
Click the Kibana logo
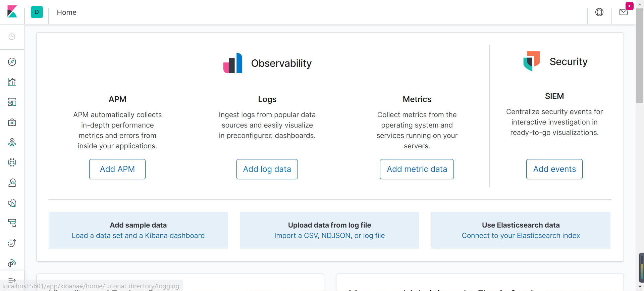point(12,12)
